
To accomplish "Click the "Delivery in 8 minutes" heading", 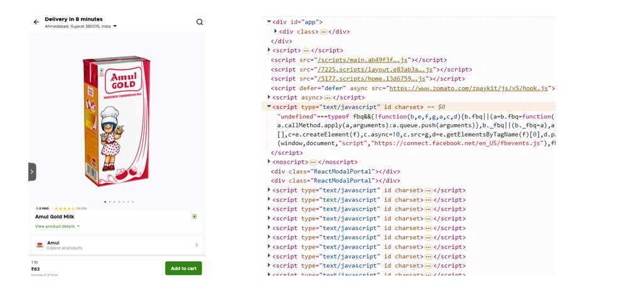I will [x=73, y=19].
